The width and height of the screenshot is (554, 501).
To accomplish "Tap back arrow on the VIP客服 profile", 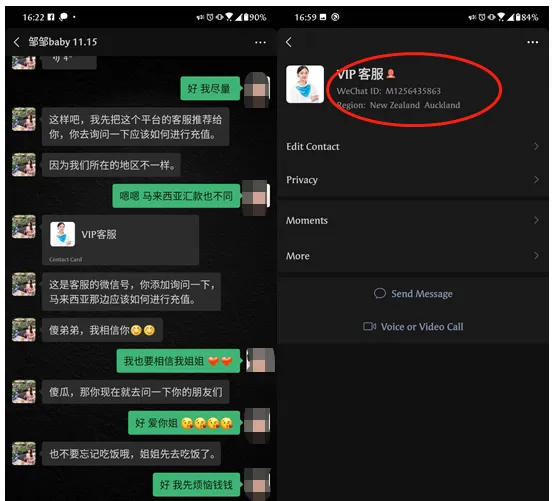I will pos(289,42).
